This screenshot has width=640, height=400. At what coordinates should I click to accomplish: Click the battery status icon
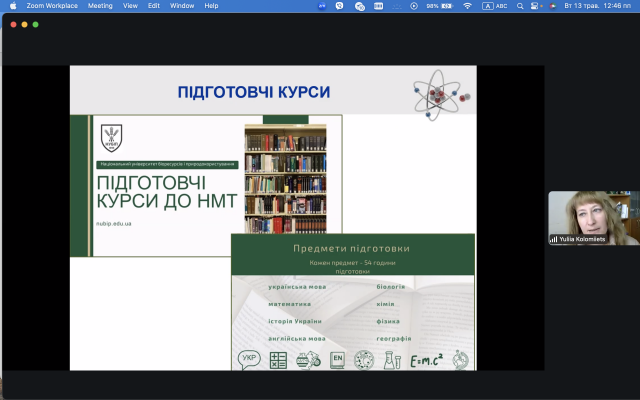[x=445, y=5]
